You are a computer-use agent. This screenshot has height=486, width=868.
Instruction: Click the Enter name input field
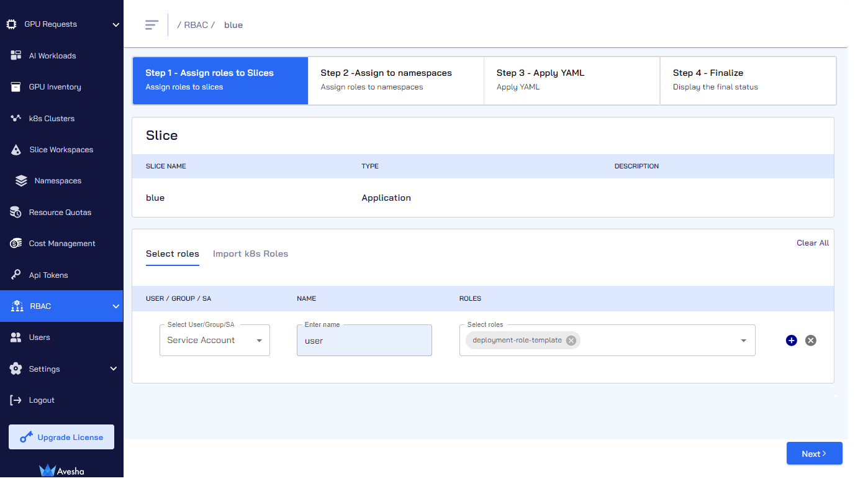pos(364,340)
